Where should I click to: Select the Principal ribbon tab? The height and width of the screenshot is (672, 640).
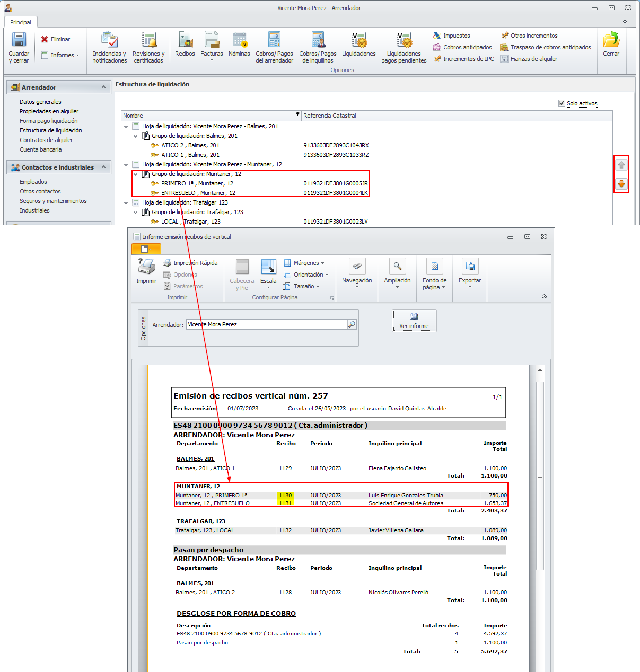coord(21,22)
